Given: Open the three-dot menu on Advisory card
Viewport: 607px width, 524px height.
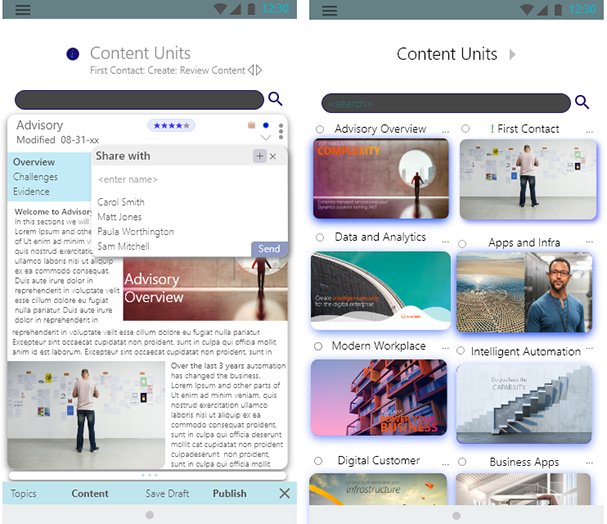Looking at the screenshot, I should pyautogui.click(x=281, y=131).
